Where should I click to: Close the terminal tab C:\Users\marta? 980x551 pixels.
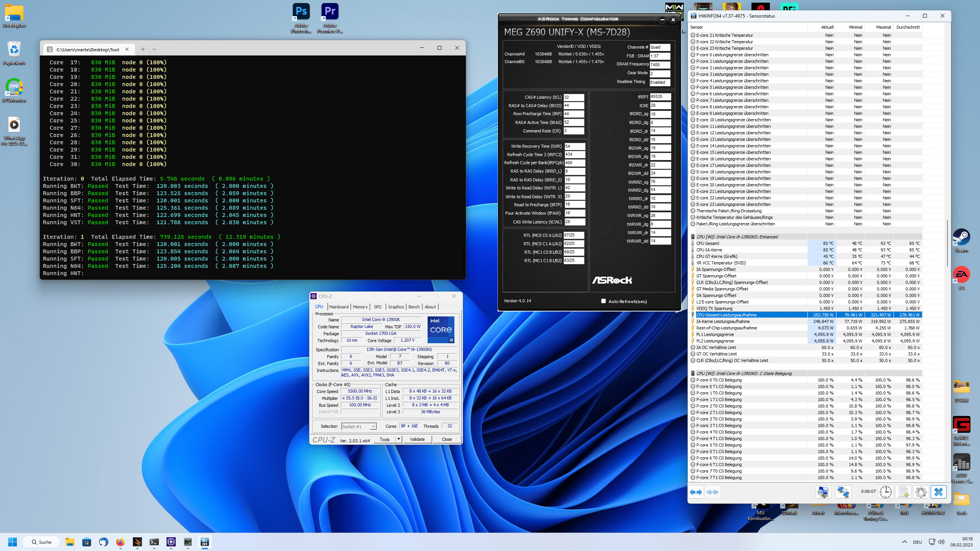pos(127,49)
